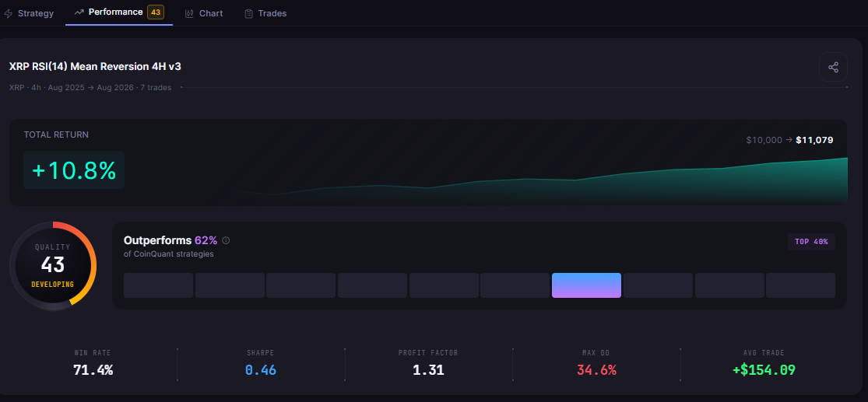Click the highlighted purple-blue percentile bar
This screenshot has height=402, width=868.
click(586, 285)
